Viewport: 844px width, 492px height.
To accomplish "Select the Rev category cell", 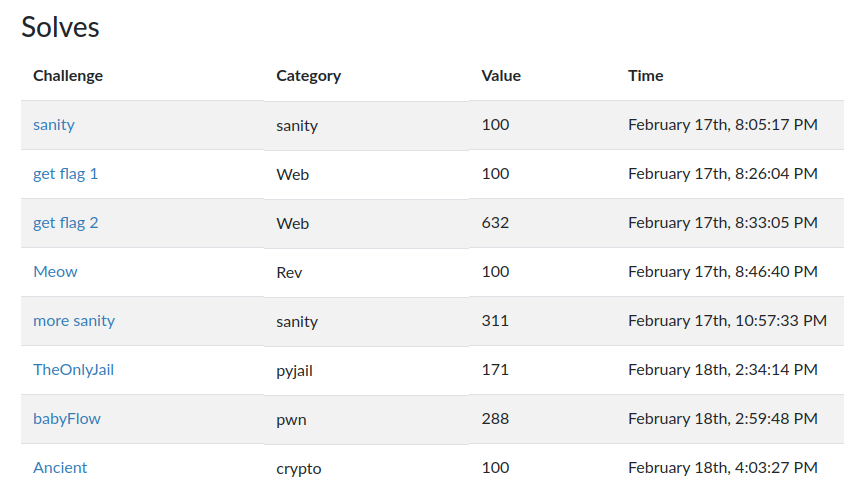I will [289, 272].
